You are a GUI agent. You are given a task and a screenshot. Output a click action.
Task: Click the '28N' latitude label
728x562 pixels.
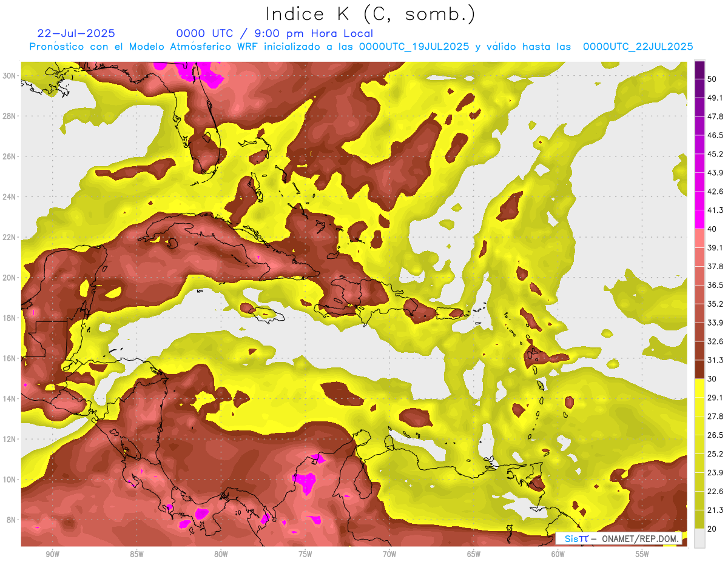(x=9, y=116)
